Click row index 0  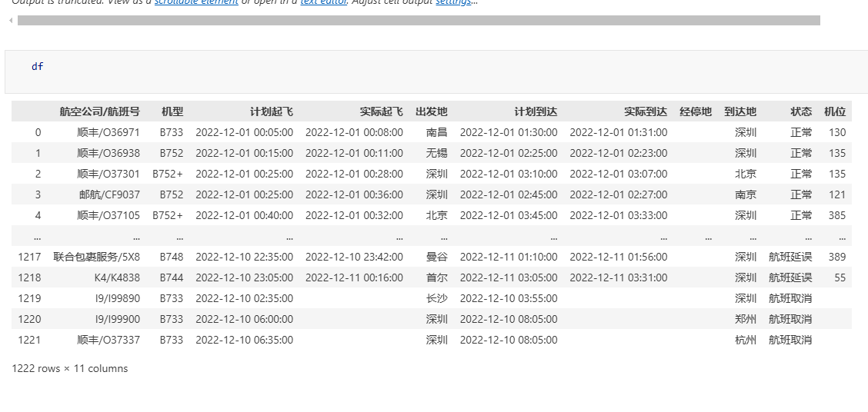38,132
